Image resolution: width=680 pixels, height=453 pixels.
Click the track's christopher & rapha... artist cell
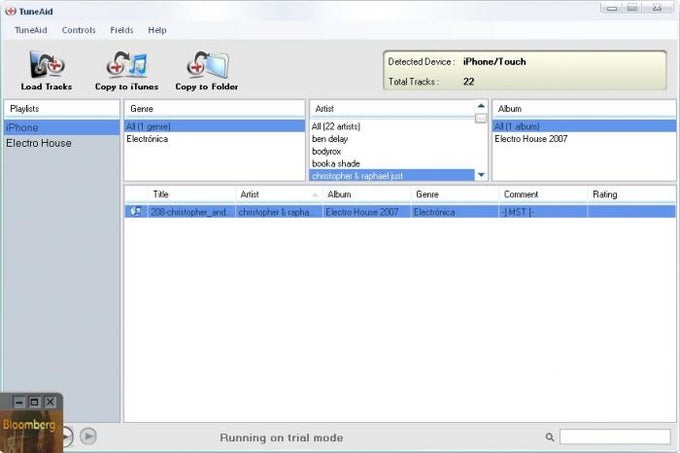279,212
